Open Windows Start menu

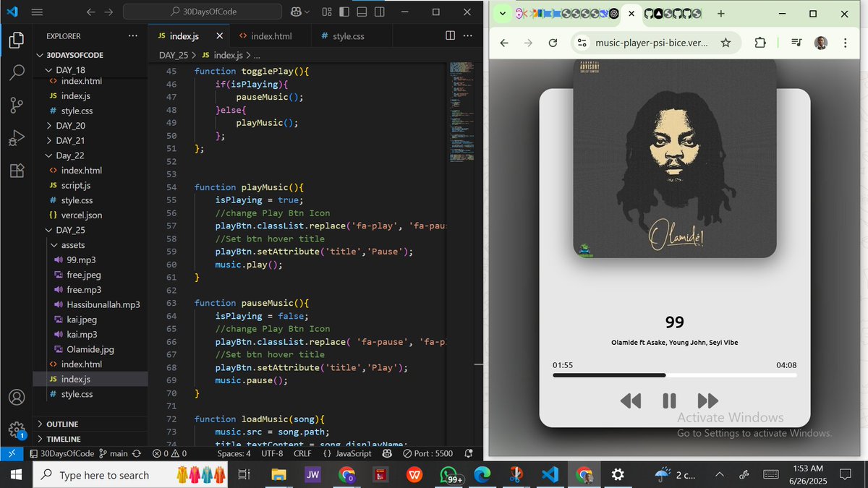coord(16,475)
